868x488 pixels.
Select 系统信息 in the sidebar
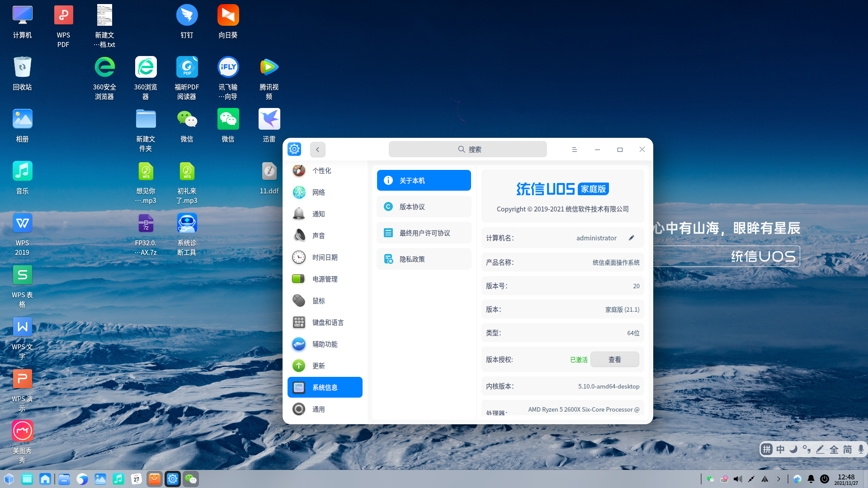click(325, 388)
